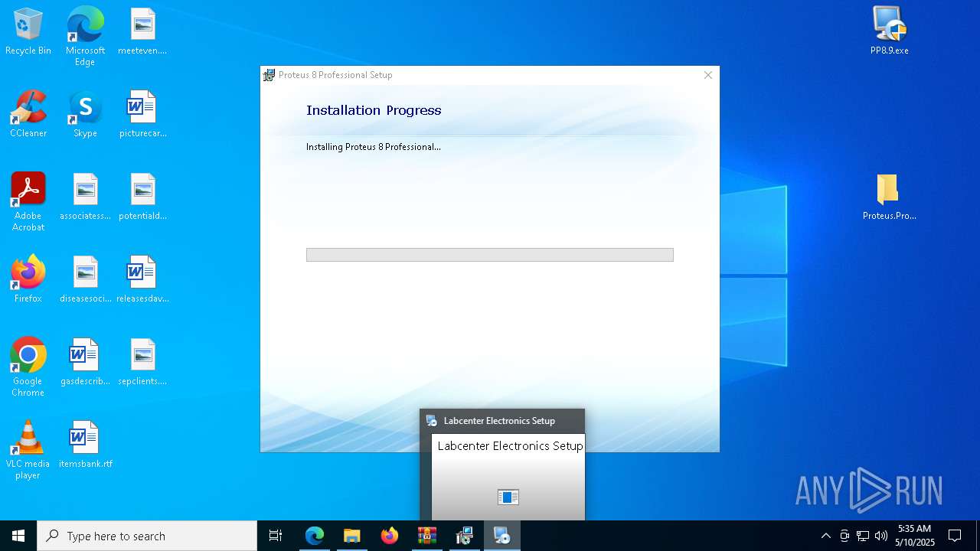Image resolution: width=980 pixels, height=551 pixels.
Task: Show hidden system tray icons
Action: coord(825,536)
